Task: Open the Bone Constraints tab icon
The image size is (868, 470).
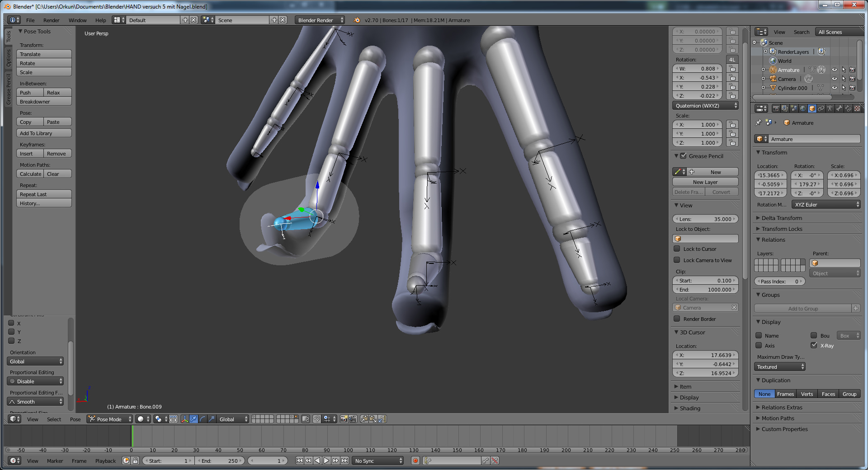Action: click(848, 108)
